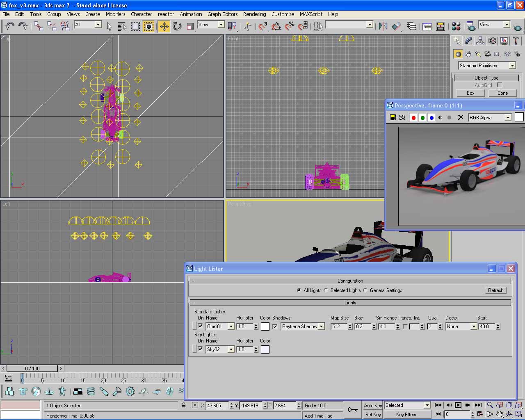Select the Move tool in main toolbar
Viewport: 525px width, 420px height.
coord(164,27)
